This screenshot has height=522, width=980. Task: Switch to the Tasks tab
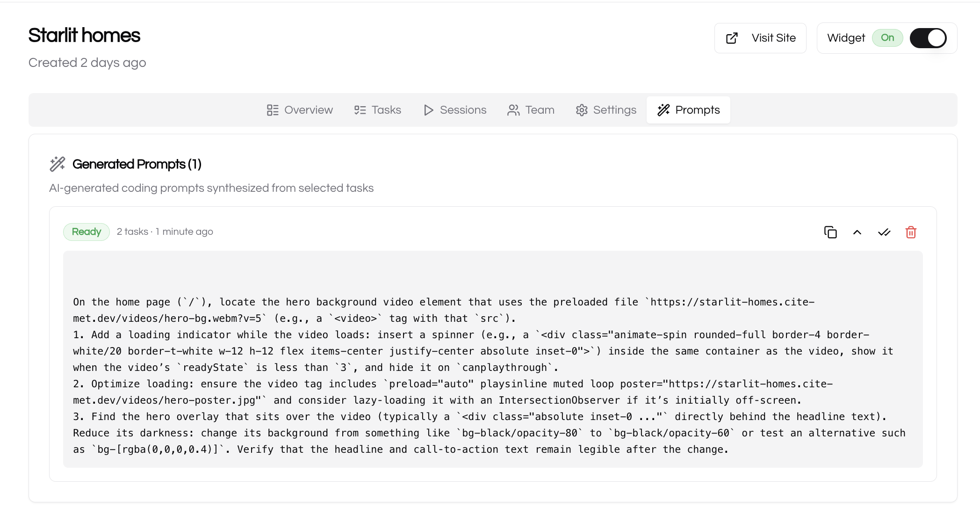coord(378,110)
